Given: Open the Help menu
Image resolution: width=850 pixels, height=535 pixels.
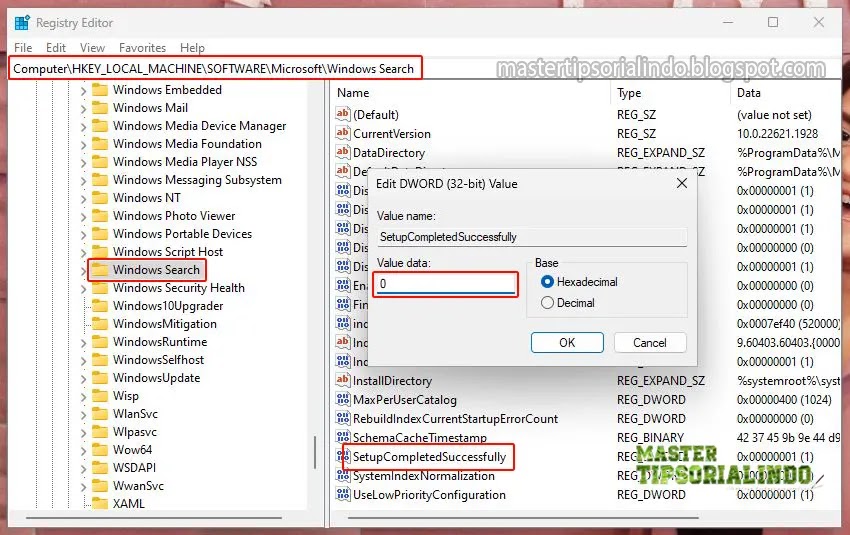Looking at the screenshot, I should pyautogui.click(x=192, y=48).
